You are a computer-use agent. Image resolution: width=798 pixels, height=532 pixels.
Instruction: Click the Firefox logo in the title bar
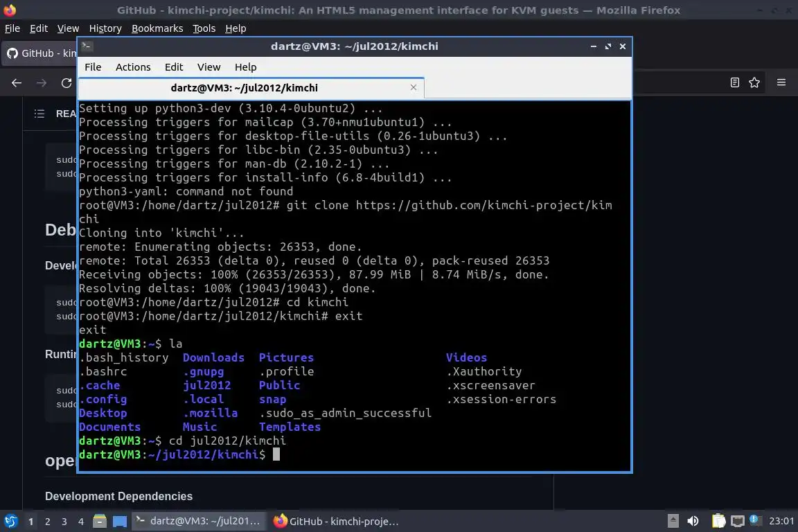click(10, 10)
